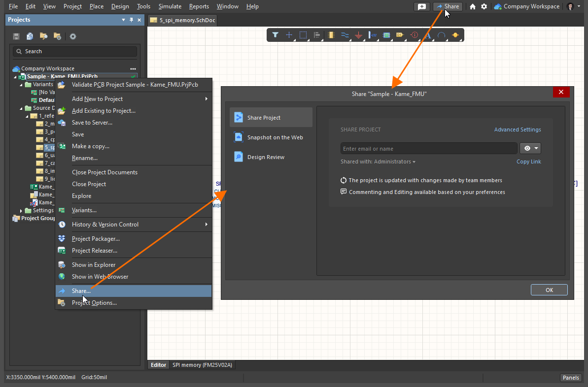
Task: Open the align objects tool
Action: click(x=317, y=35)
